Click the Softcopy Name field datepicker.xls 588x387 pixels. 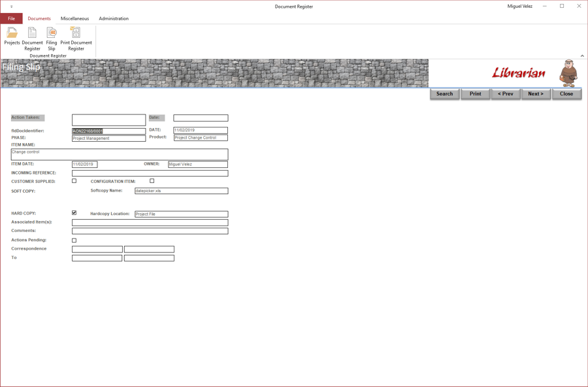click(x=182, y=191)
